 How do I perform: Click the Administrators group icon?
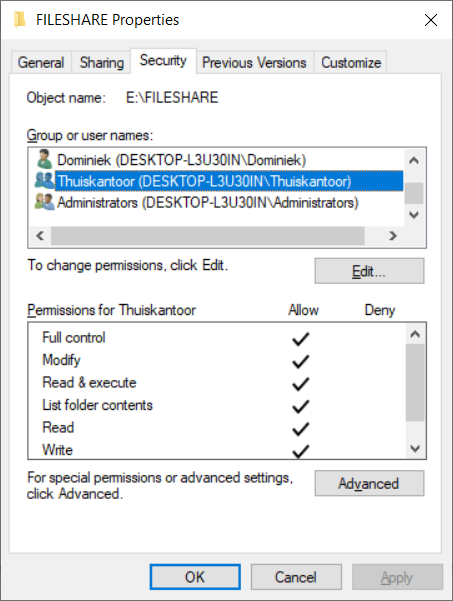[44, 202]
